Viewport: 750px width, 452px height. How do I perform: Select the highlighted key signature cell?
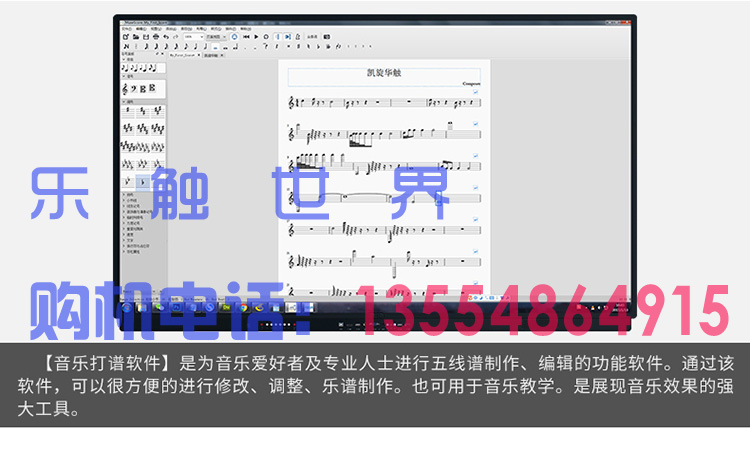(x=143, y=182)
